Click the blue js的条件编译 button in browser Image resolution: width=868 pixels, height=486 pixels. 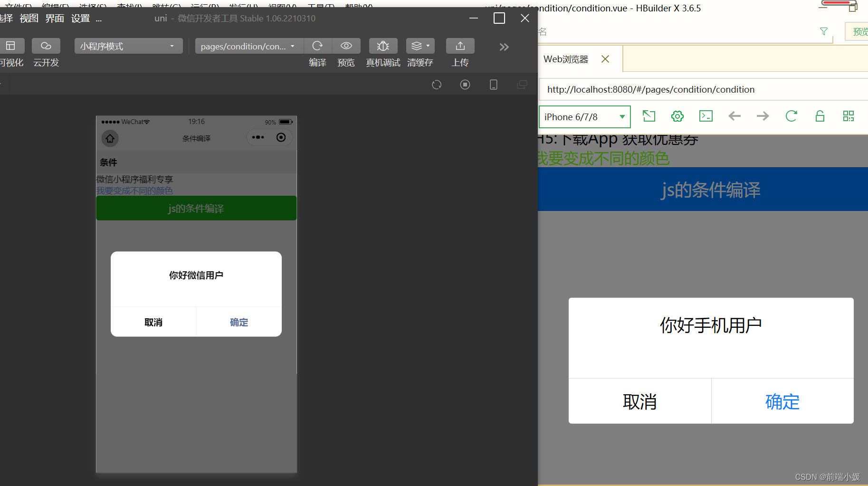point(703,189)
